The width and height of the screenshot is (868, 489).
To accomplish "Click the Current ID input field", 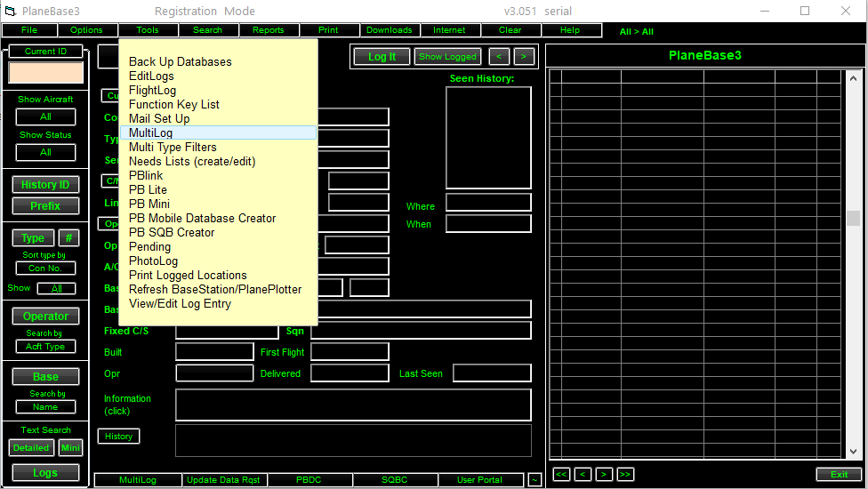I will (x=45, y=72).
